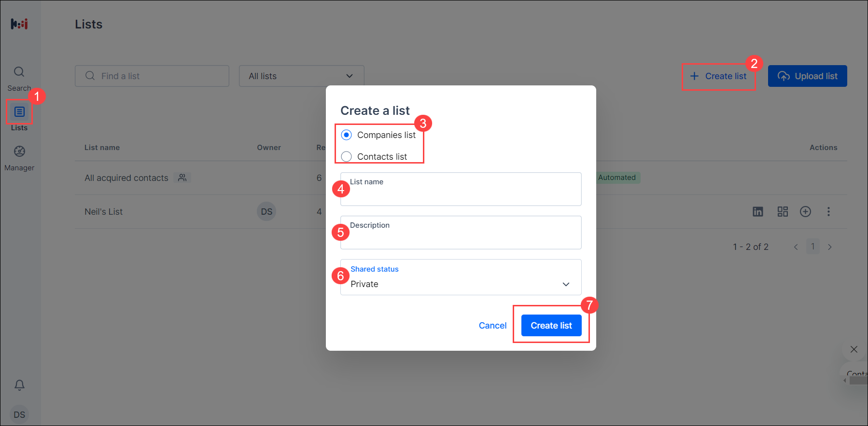Click the grid view icon for Neil's List
Image resolution: width=868 pixels, height=426 pixels.
783,212
